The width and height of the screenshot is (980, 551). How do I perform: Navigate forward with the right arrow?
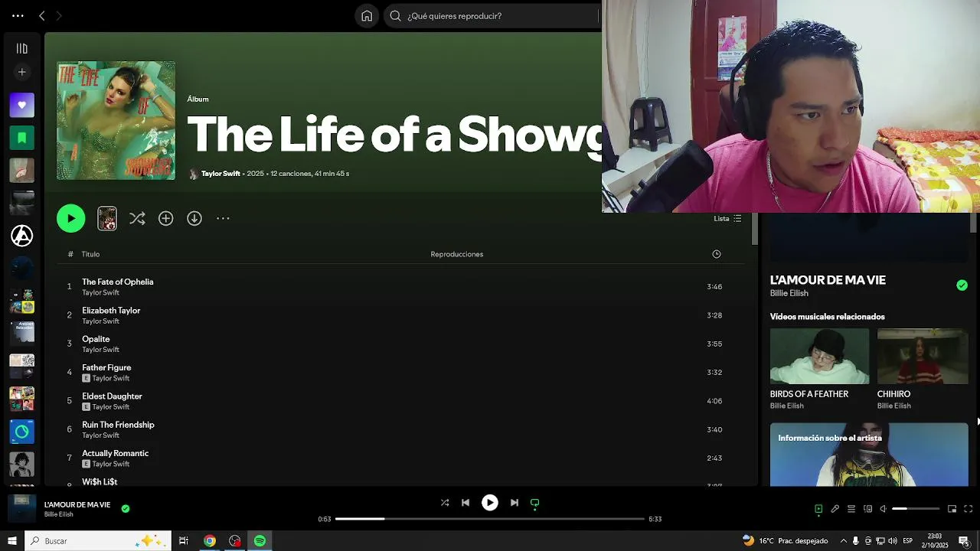point(59,15)
